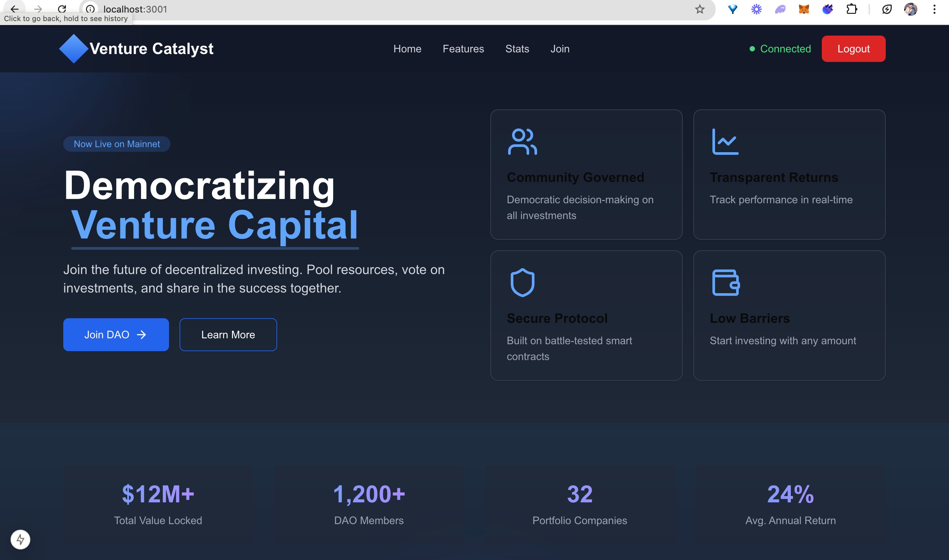Open the Chrome profile avatar
949x560 pixels.
(910, 9)
